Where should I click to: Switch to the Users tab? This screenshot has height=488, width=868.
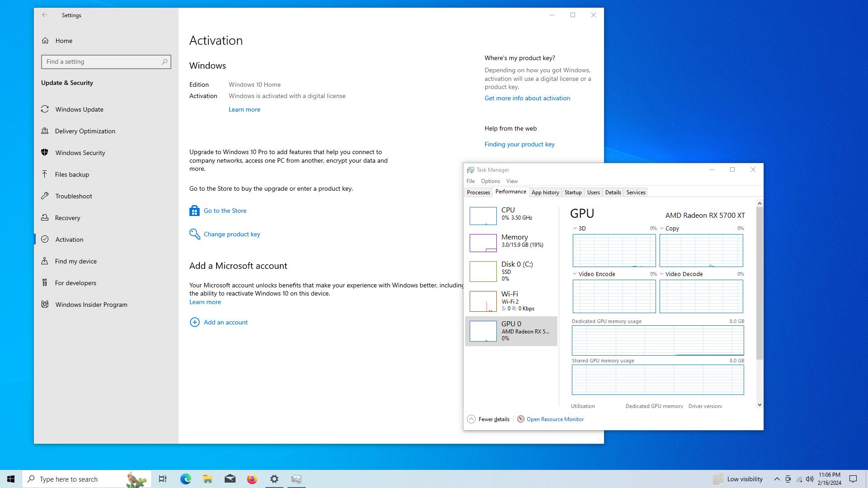(x=594, y=192)
